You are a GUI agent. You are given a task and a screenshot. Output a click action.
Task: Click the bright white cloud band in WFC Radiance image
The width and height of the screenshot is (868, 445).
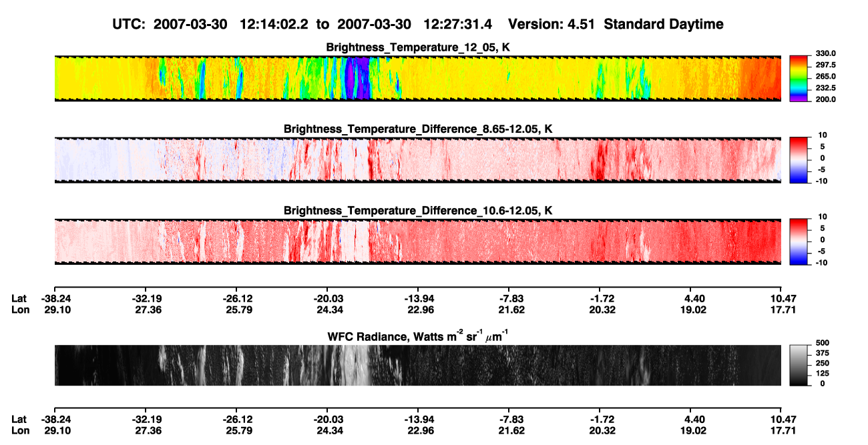355,365
